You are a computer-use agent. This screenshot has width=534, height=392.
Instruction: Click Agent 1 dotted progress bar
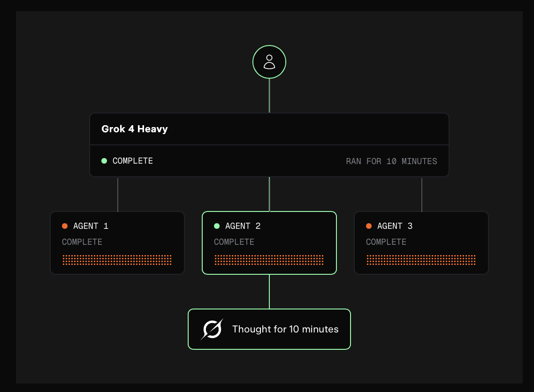pos(117,260)
